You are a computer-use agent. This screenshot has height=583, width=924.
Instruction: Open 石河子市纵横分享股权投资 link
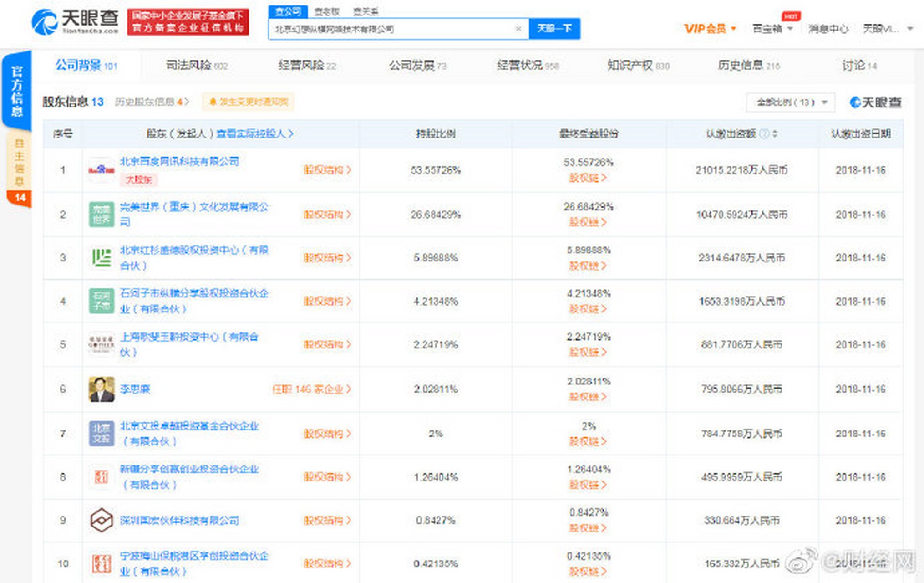tap(194, 301)
